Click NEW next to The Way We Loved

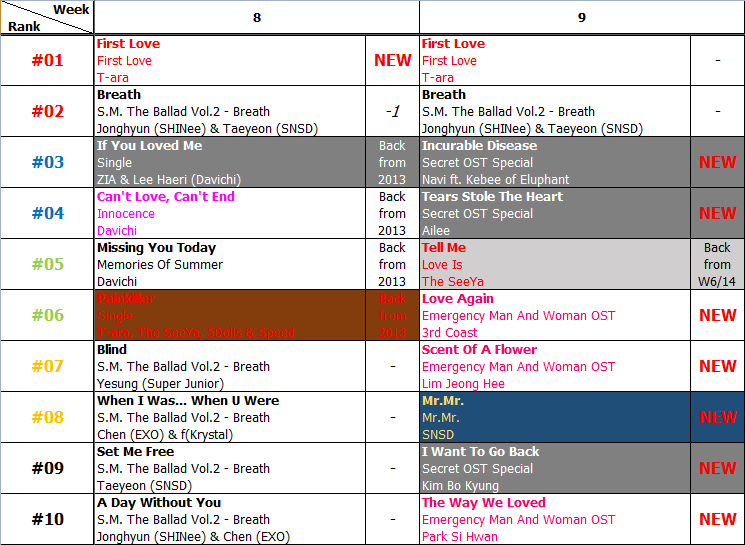pos(717,519)
